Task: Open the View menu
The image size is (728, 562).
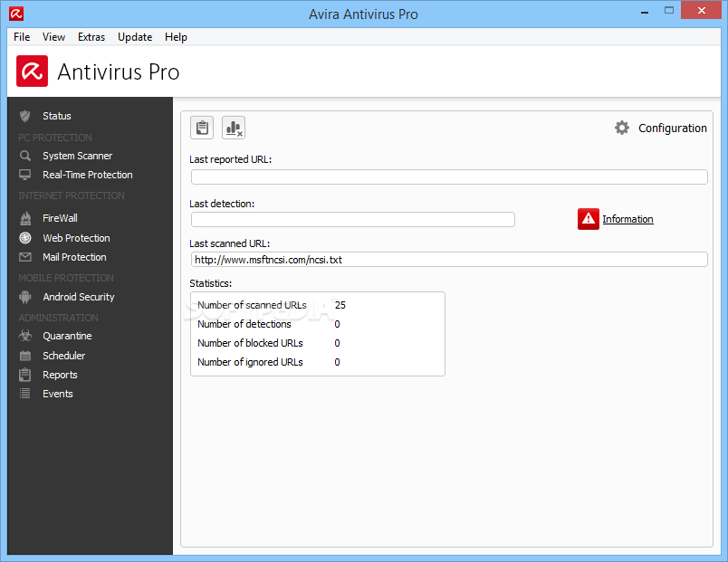Action: coord(53,37)
